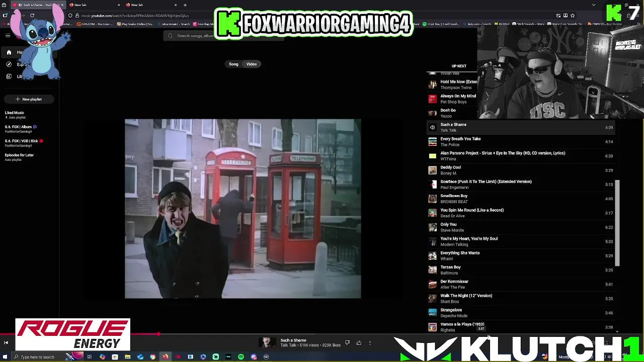Click the music video player frame
This screenshot has width=644, height=362.
coord(243,209)
